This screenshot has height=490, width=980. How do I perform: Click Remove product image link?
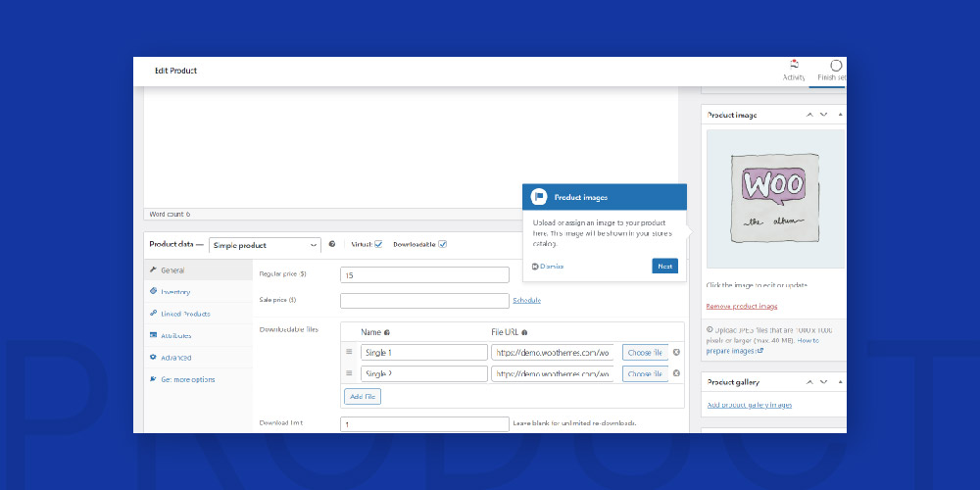[742, 306]
